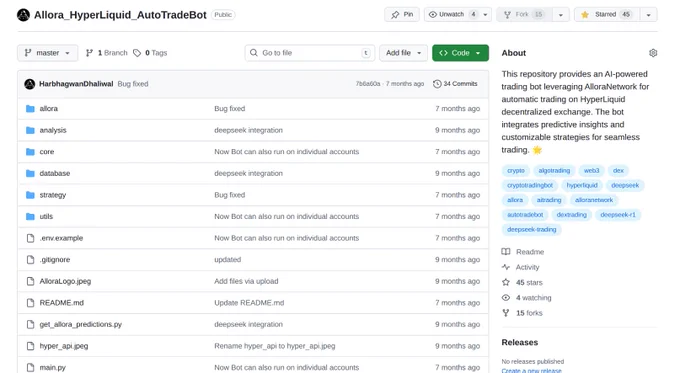The height and width of the screenshot is (373, 680).
Task: Click the .gitignore file icon
Action: (x=30, y=259)
